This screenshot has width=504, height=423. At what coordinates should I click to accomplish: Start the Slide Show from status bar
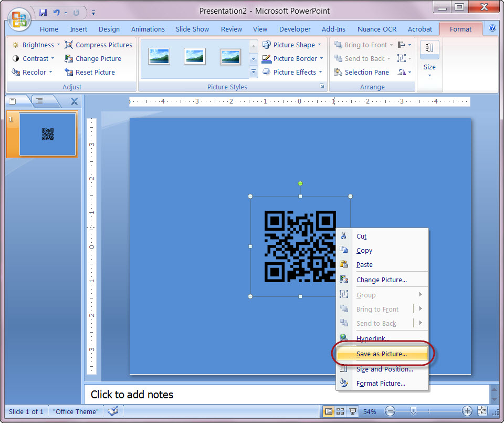[353, 411]
